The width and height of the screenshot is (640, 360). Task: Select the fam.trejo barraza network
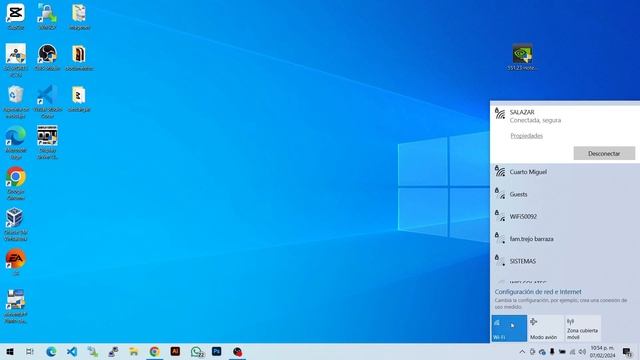pos(565,239)
